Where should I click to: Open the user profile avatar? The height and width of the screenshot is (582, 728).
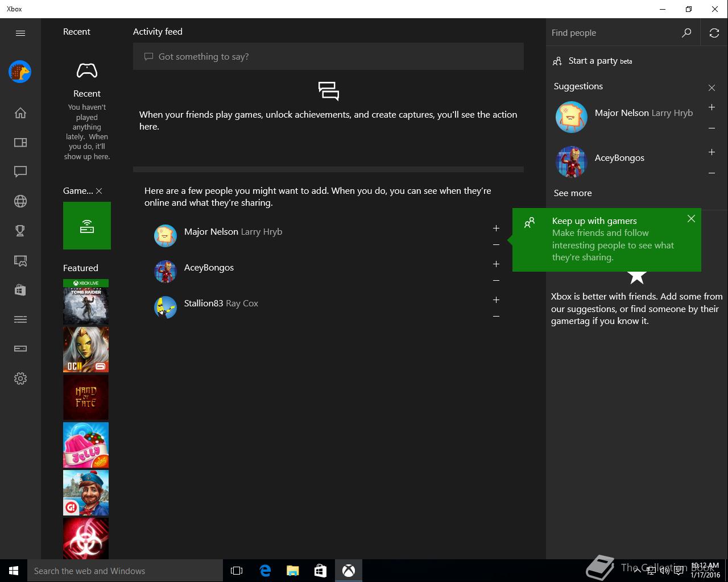20,72
